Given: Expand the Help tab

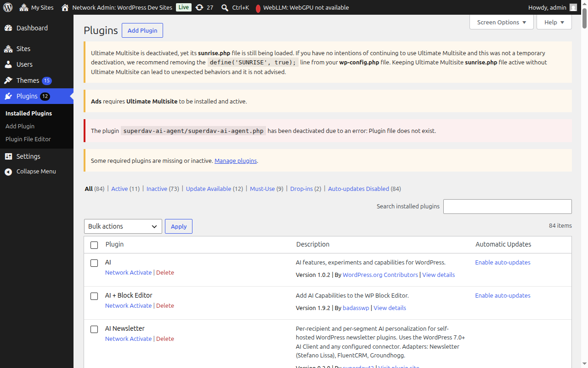Looking at the screenshot, I should [x=554, y=22].
